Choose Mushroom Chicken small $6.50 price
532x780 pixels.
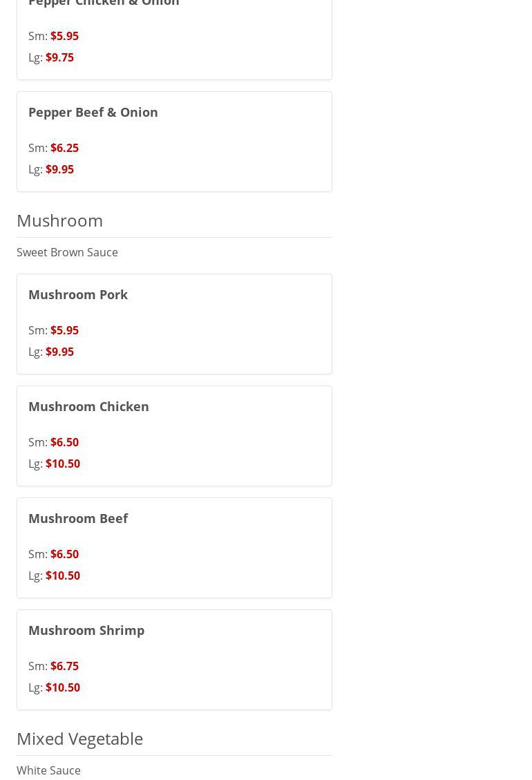click(x=64, y=442)
